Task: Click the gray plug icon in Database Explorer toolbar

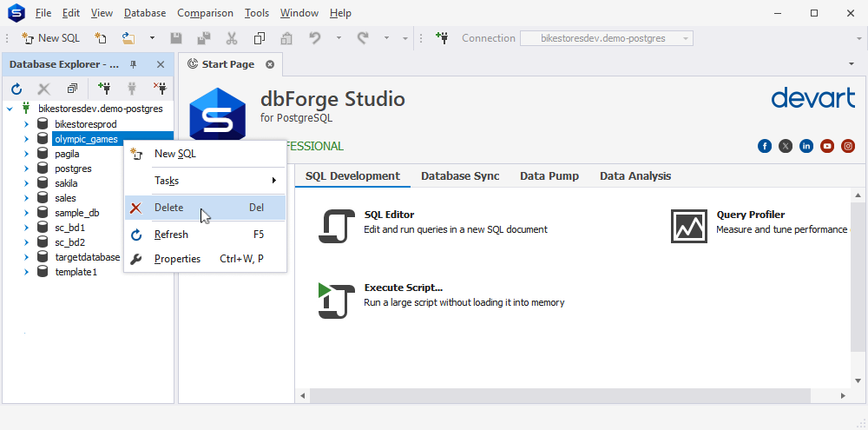Action: (132, 88)
